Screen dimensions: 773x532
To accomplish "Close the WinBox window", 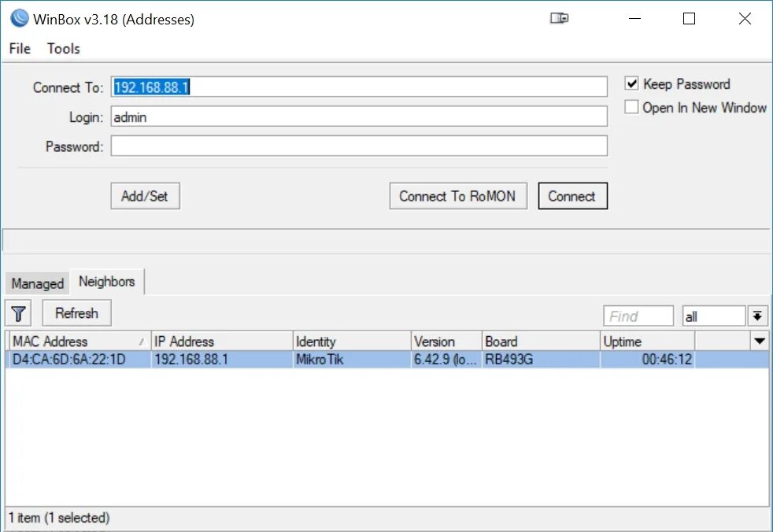I will point(745,19).
